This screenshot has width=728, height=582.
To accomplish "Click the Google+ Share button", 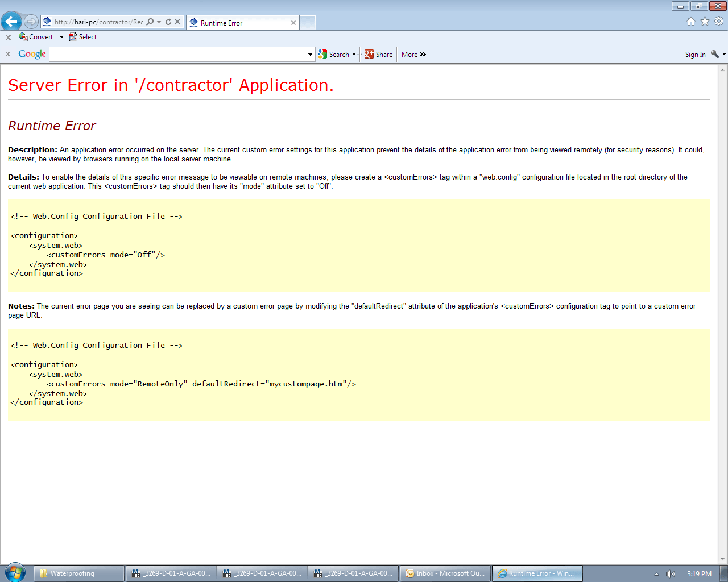I will [379, 55].
